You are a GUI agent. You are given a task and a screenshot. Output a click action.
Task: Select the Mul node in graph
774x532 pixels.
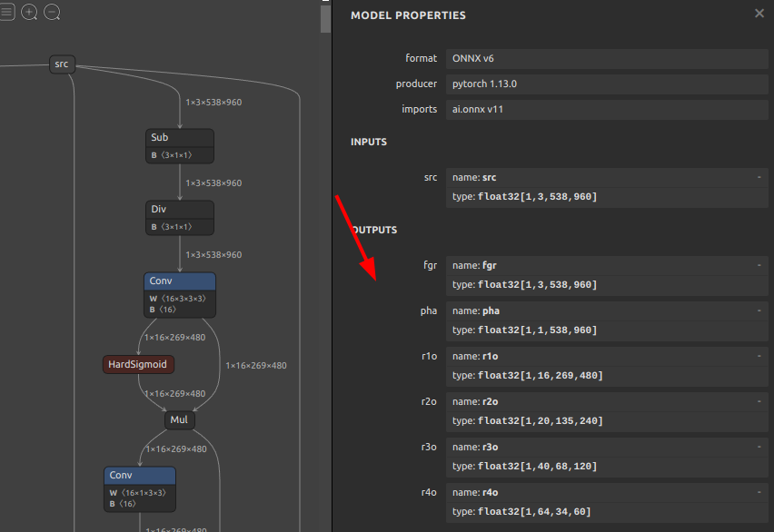[x=179, y=420]
